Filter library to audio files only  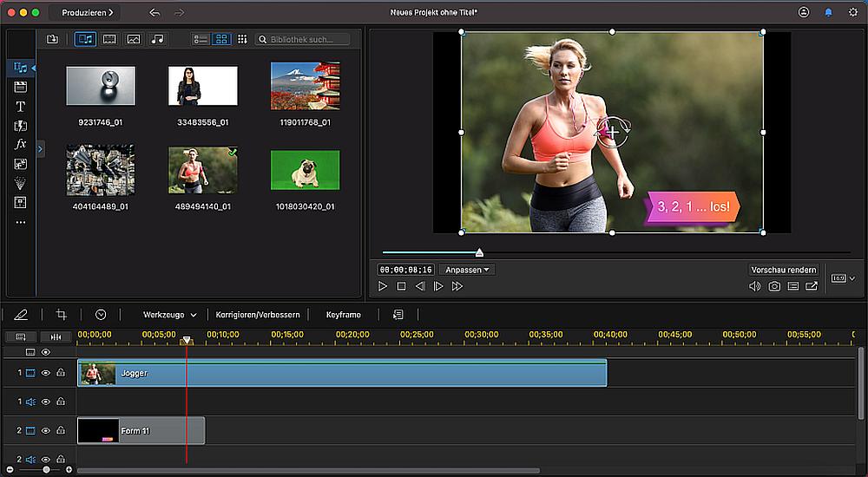pos(157,39)
